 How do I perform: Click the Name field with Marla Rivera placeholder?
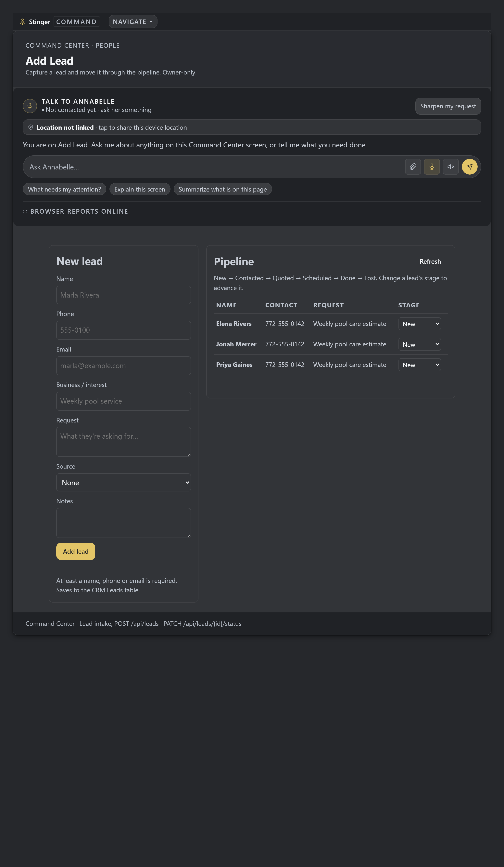(x=123, y=295)
